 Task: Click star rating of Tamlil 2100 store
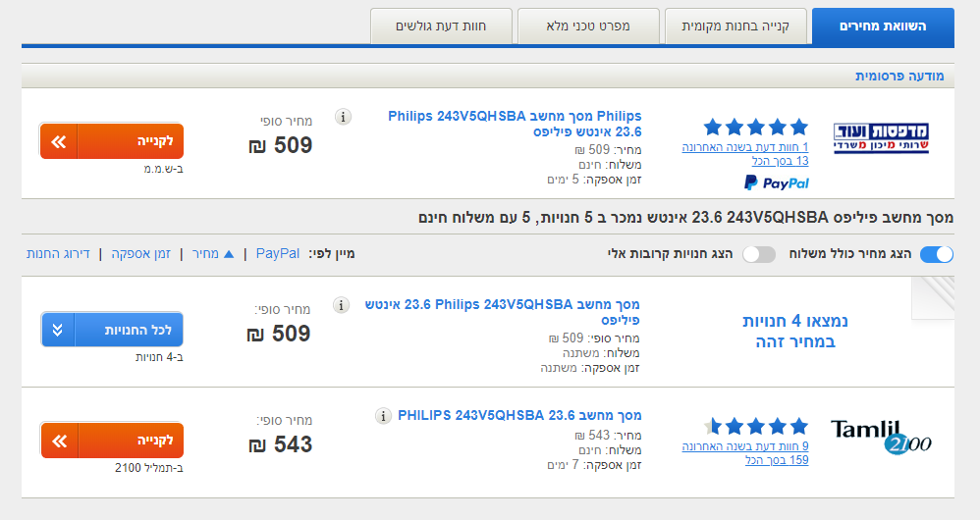756,427
